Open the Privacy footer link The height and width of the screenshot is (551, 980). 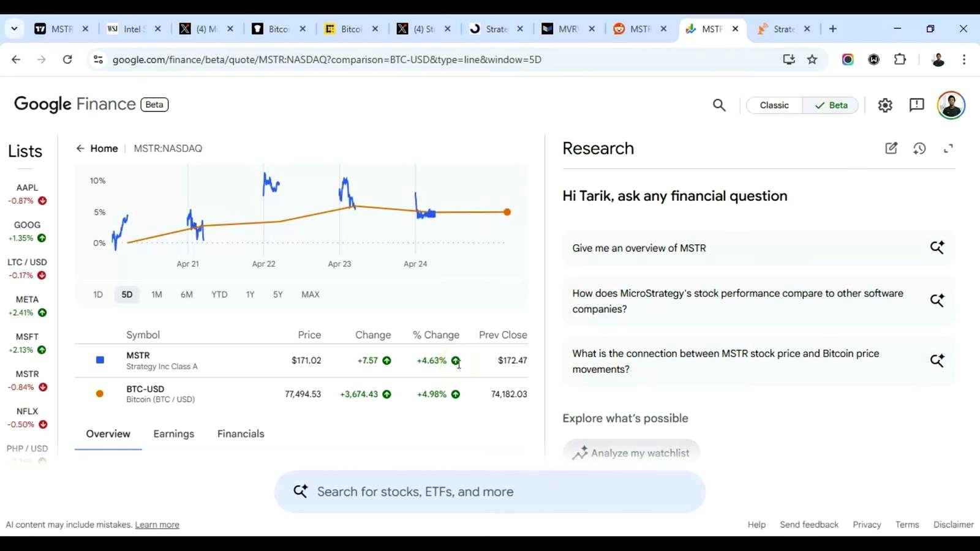coord(867,525)
